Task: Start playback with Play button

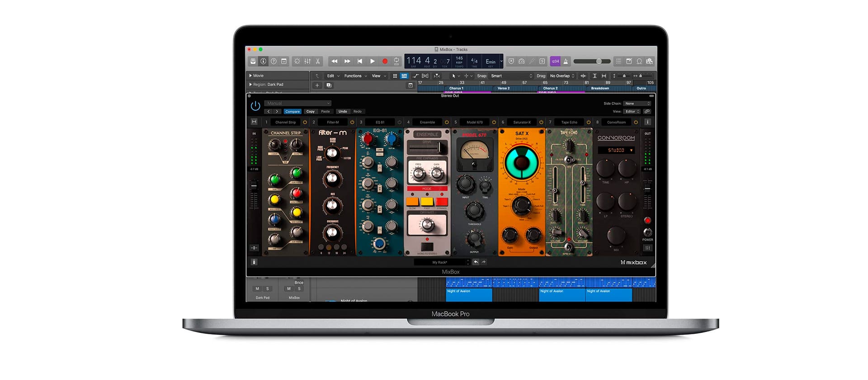Action: click(373, 61)
